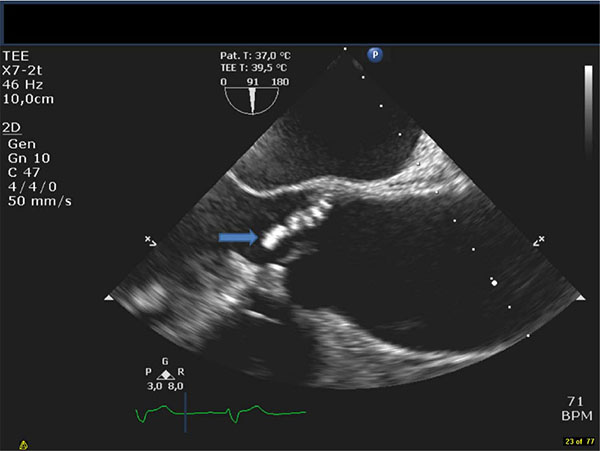Click the '10,0cm' depth value

coord(28,99)
